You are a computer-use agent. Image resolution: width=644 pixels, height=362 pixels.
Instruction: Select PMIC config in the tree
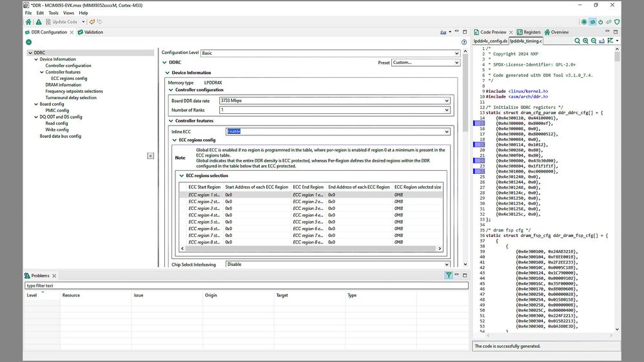click(57, 110)
